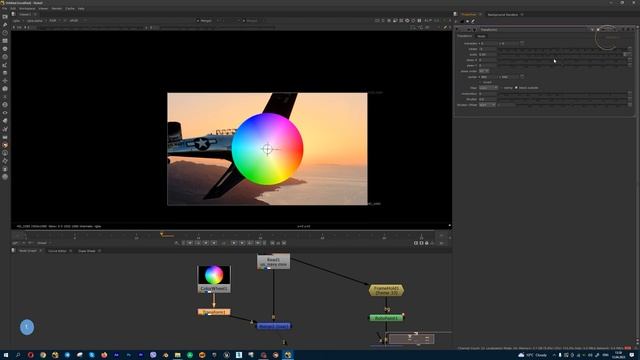
Task: Open the Node tab in Transform1 properties
Action: [481, 36]
